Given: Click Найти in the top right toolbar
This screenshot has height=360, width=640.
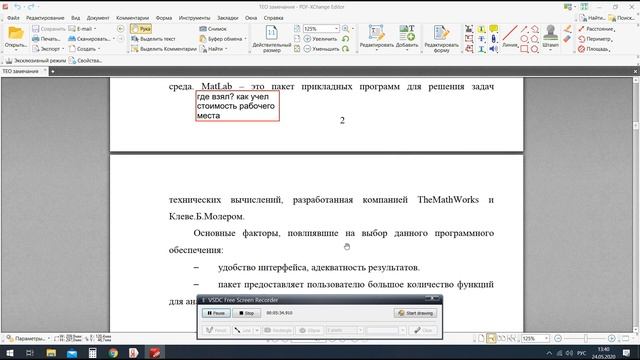Looking at the screenshot, I should (x=592, y=18).
